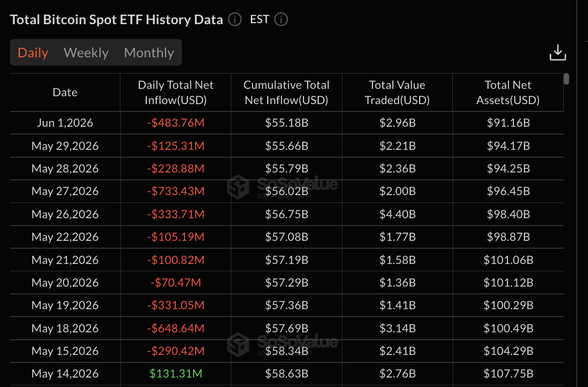588x387 pixels.
Task: Click the -$70.47M inflow value
Action: pos(176,282)
